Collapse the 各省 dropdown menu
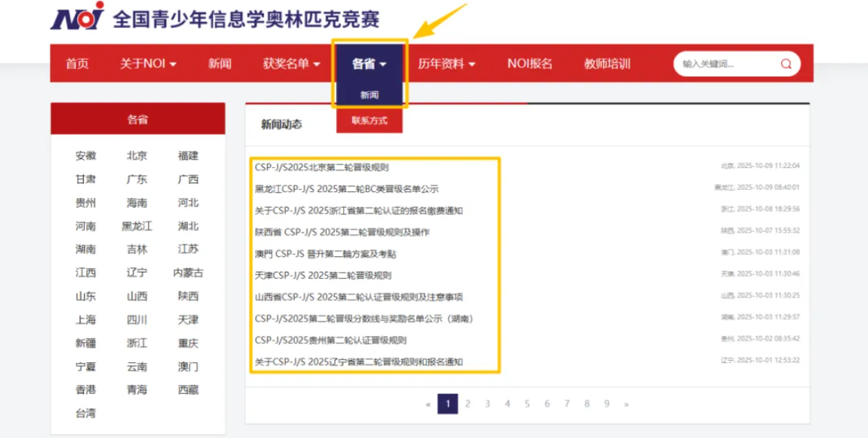Viewport: 868px width, 438px height. coord(369,64)
